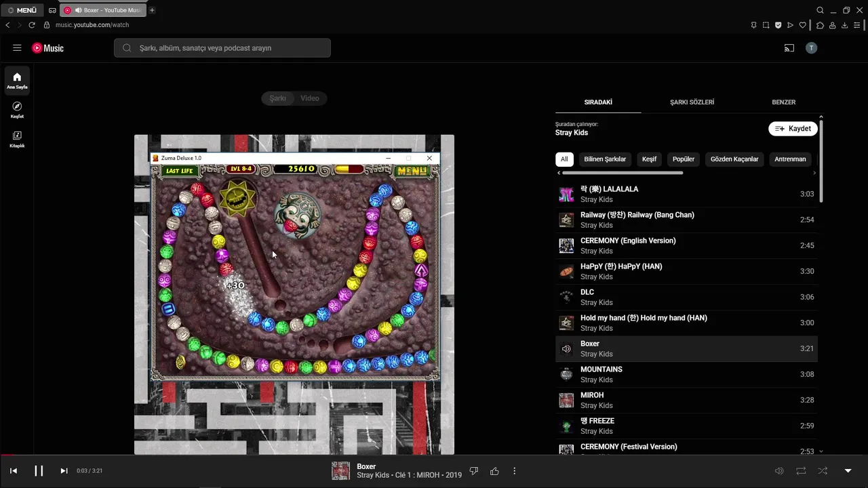Skip to the next track
The width and height of the screenshot is (868, 488).
click(x=64, y=470)
